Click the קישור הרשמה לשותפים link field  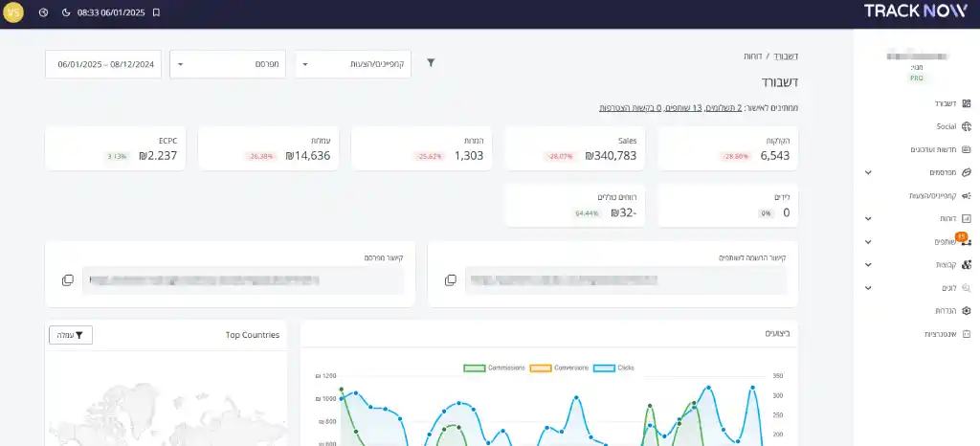click(x=626, y=280)
